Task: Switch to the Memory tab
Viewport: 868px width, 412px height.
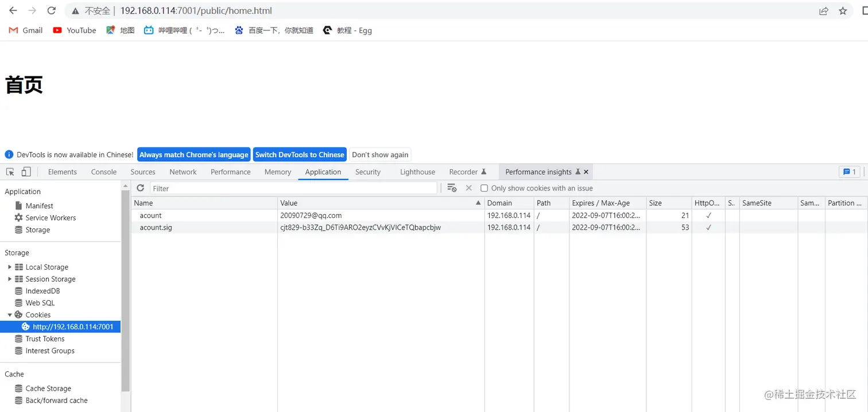Action: pos(278,172)
